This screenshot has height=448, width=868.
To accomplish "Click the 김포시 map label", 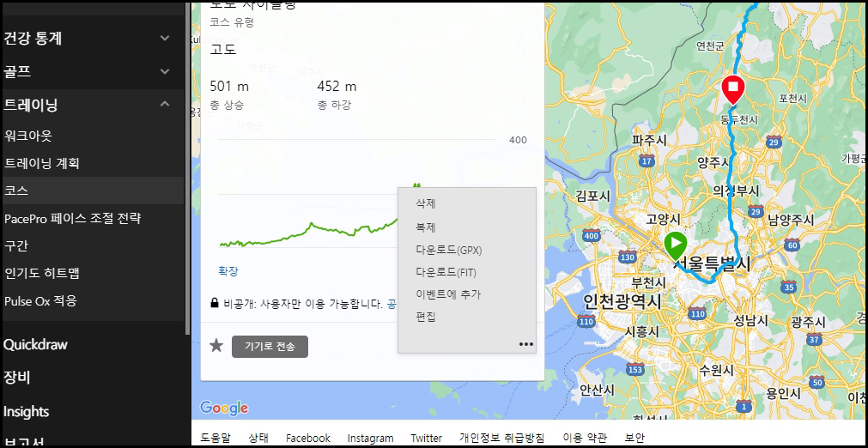I will coord(593,196).
